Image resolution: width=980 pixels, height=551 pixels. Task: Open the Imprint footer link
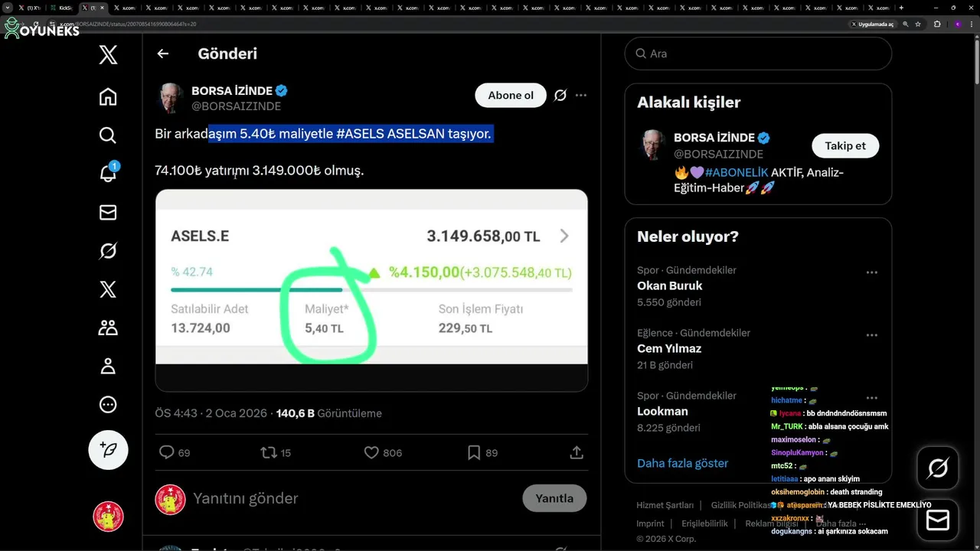point(650,523)
